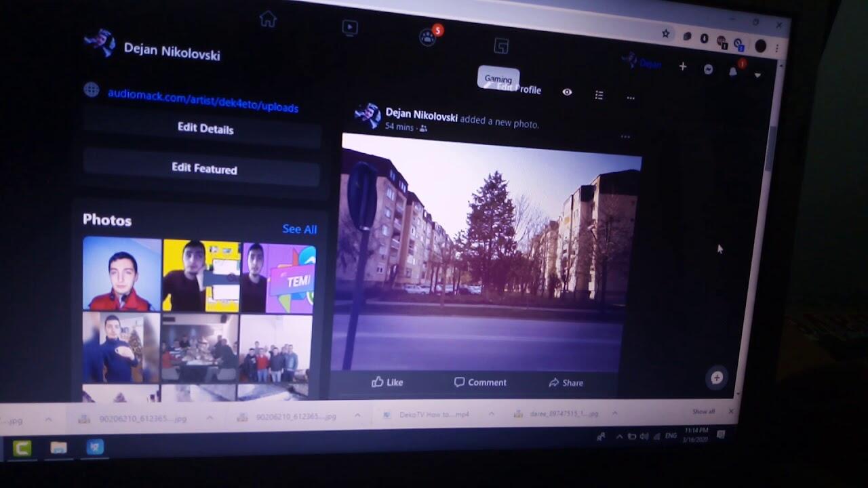868x488 pixels.
Task: Open Messenger from the top bar
Action: 708,69
